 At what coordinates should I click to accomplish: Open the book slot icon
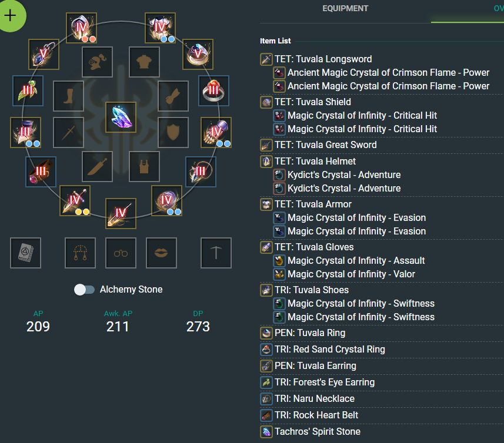pyautogui.click(x=25, y=253)
